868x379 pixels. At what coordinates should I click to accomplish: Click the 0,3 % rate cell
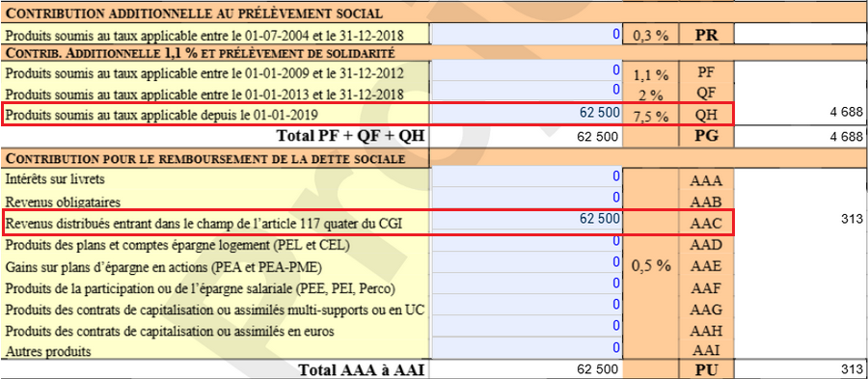coord(651,36)
